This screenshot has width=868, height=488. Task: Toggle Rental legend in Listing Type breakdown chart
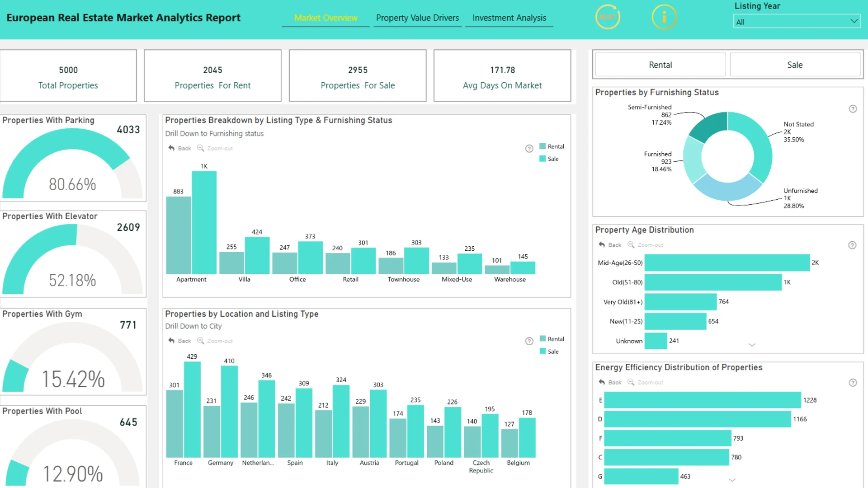point(552,146)
